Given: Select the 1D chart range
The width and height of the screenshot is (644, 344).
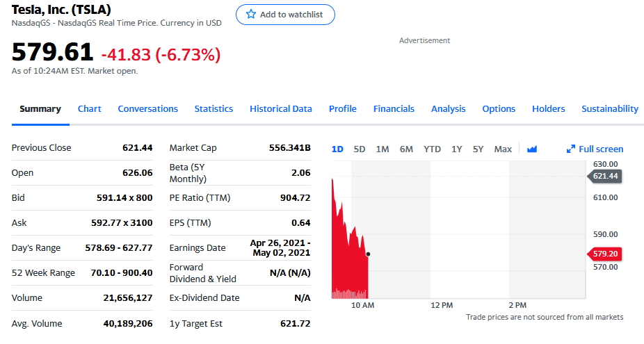Looking at the screenshot, I should coord(337,149).
